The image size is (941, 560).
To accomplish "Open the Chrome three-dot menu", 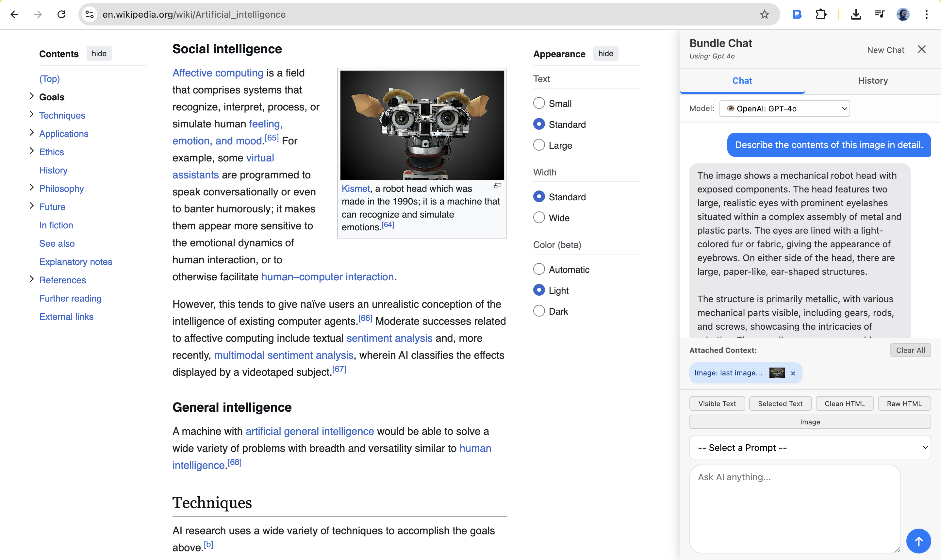I will [926, 14].
